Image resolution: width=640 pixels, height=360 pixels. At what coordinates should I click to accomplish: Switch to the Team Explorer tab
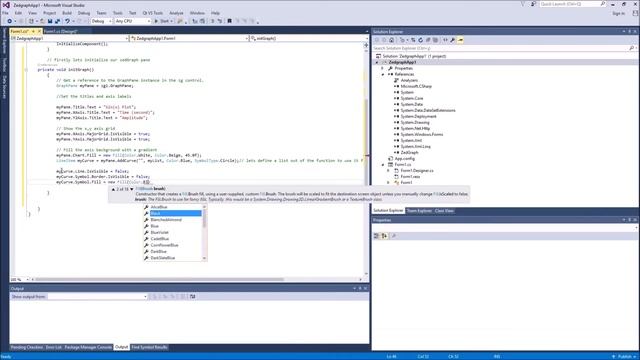[419, 211]
